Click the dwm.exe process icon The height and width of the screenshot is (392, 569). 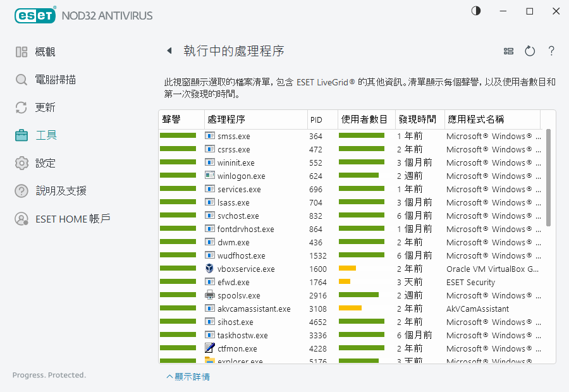point(210,242)
